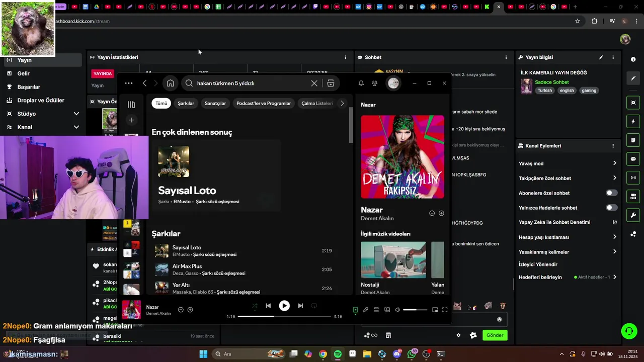Show more Spotify filter chips arrow
644x362 pixels.
tap(342, 103)
